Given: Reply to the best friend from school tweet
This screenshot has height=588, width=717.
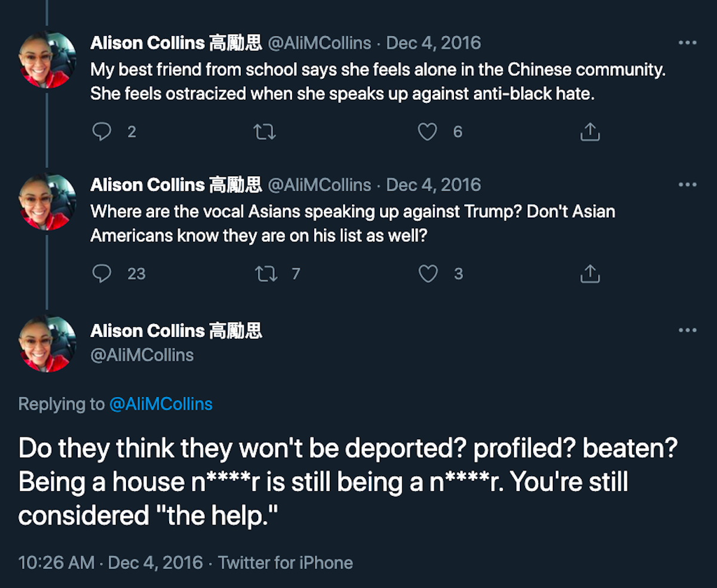Looking at the screenshot, I should tap(102, 131).
